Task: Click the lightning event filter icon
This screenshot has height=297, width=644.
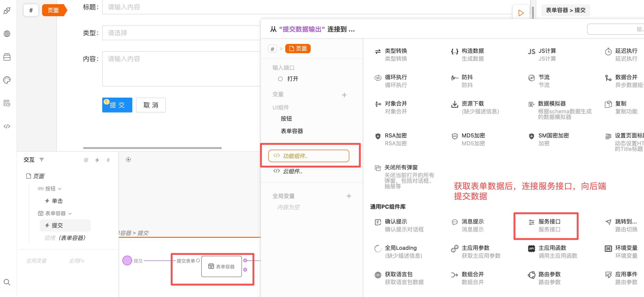Action: tap(97, 160)
